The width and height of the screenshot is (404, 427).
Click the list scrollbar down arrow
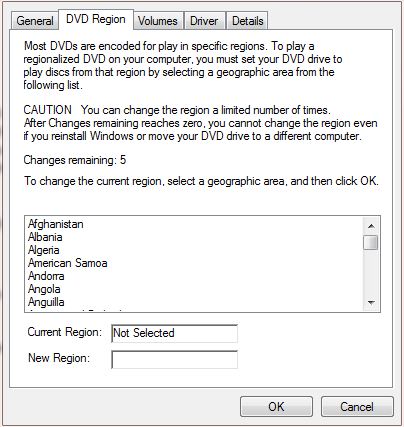371,303
